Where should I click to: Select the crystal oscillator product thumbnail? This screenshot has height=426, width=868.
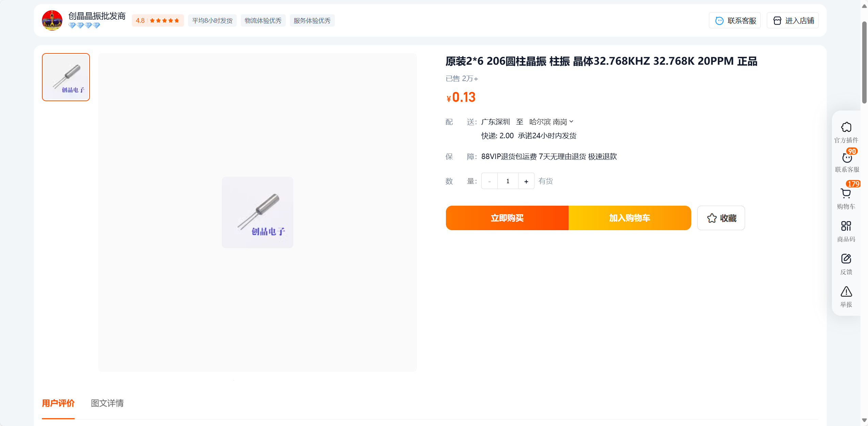click(x=66, y=77)
